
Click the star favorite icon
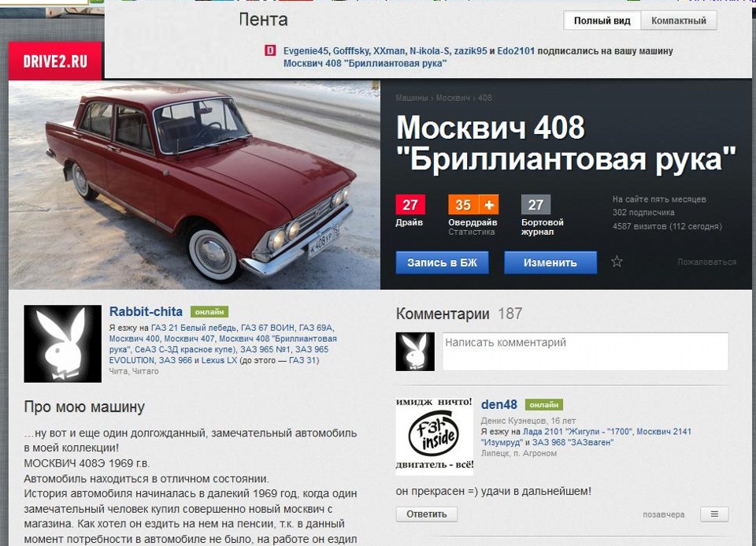[x=617, y=262]
